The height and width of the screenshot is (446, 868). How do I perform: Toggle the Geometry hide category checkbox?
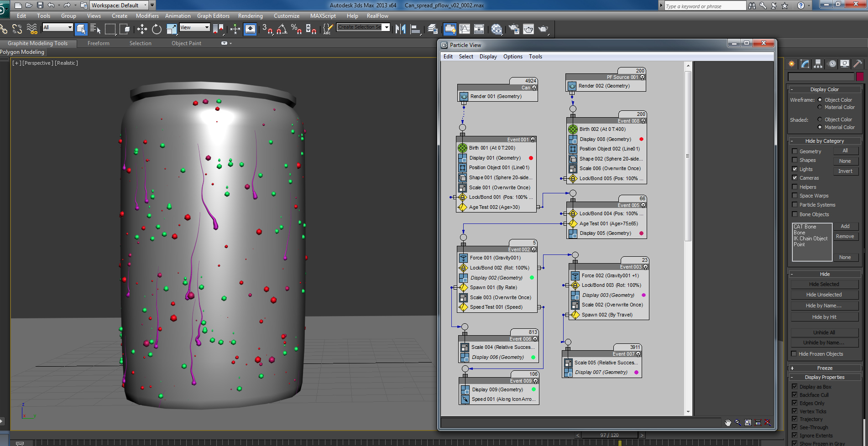[x=795, y=151]
